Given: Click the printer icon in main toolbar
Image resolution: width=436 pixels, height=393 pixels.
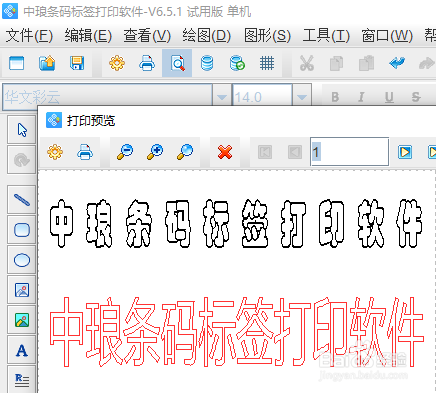Looking at the screenshot, I should click(147, 63).
